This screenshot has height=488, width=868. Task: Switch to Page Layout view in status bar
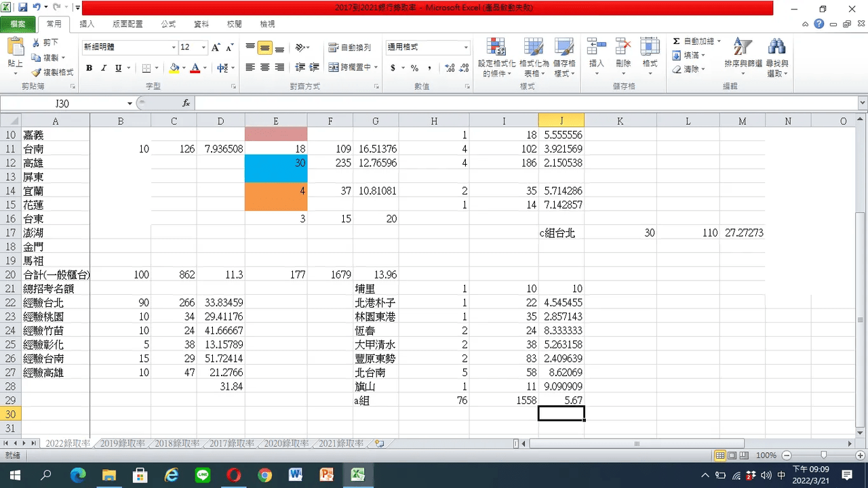click(x=733, y=455)
